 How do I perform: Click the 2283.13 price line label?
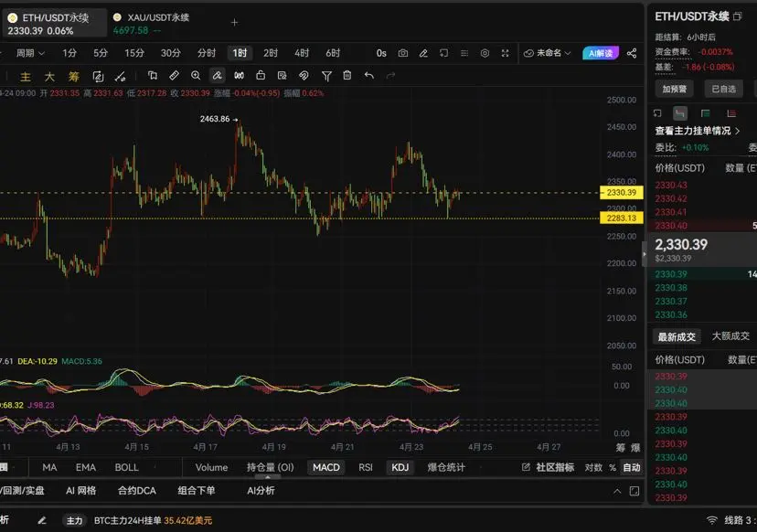tap(622, 218)
